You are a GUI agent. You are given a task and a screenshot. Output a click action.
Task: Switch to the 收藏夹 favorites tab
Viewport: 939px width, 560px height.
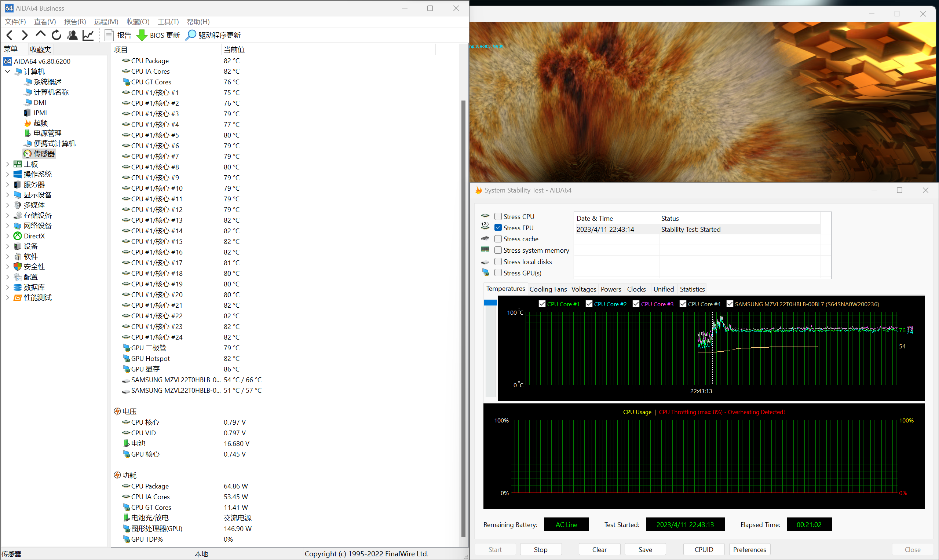40,50
